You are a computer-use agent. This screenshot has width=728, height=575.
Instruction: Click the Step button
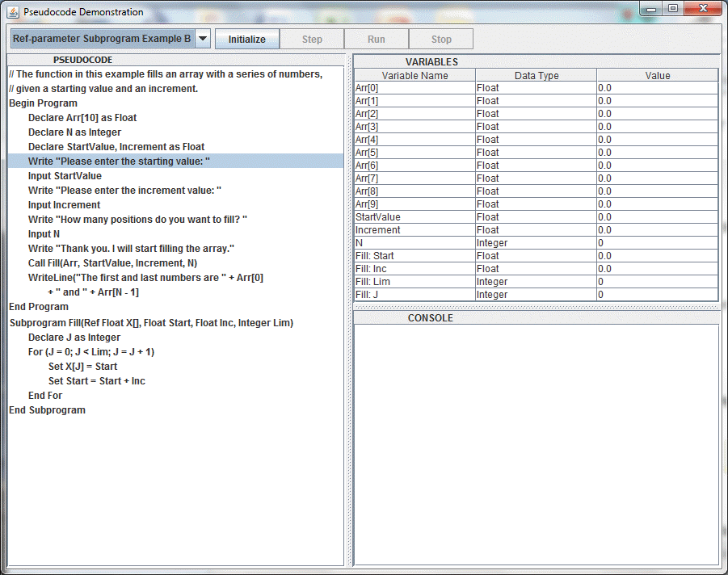pos(312,39)
